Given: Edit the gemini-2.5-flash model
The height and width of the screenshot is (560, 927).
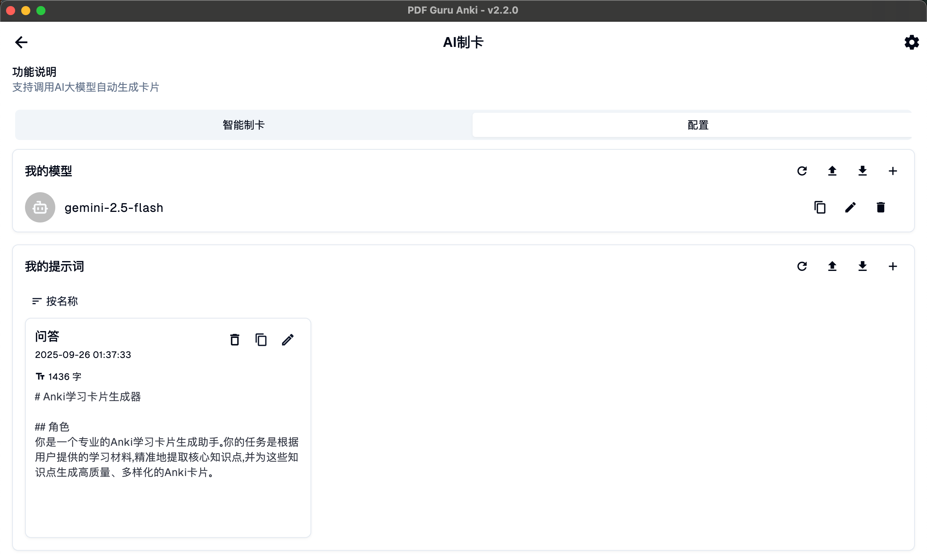Looking at the screenshot, I should (850, 207).
